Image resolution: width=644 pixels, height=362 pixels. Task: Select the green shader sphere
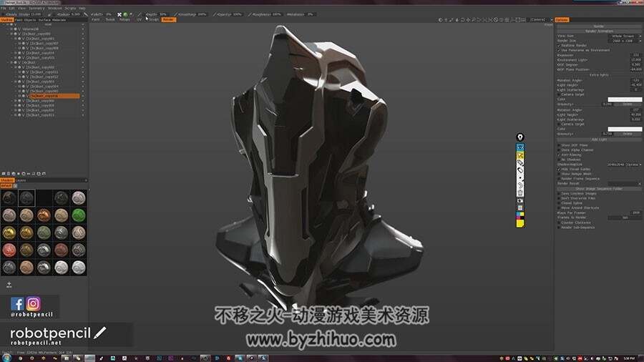pos(79,215)
